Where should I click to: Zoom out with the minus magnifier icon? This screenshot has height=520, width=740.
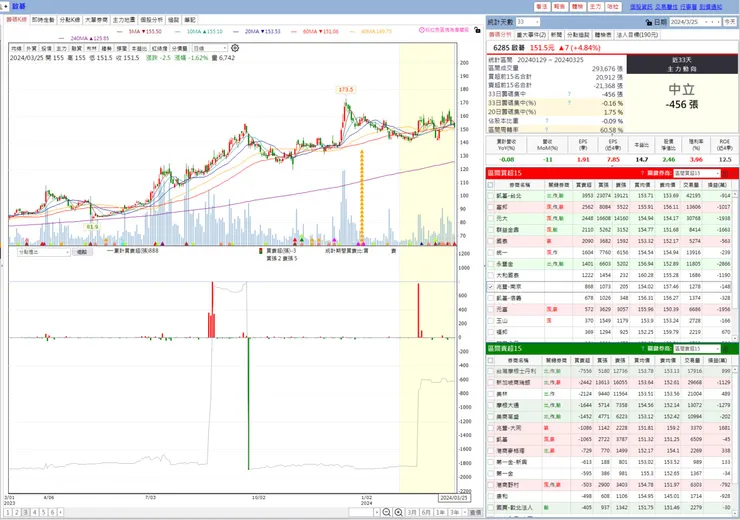386,512
